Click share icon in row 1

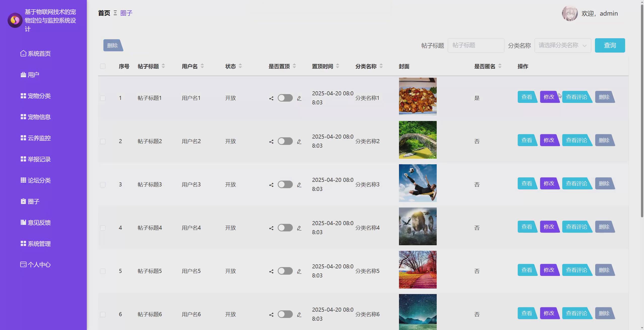[271, 98]
